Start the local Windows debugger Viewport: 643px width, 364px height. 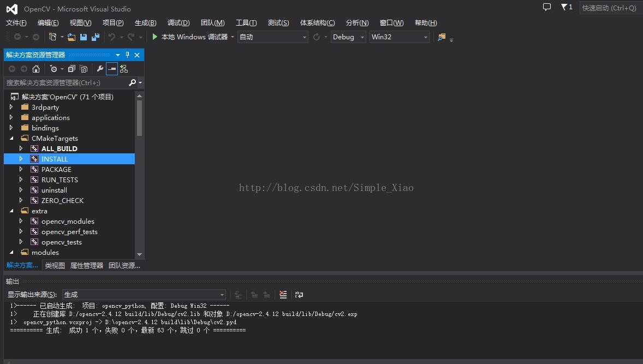point(190,37)
